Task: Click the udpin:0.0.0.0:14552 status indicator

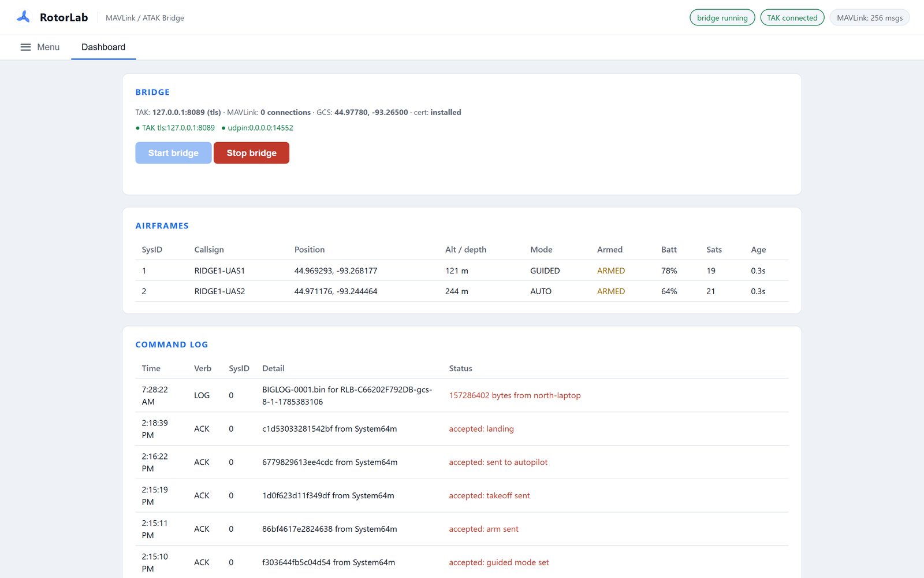Action: [x=258, y=128]
